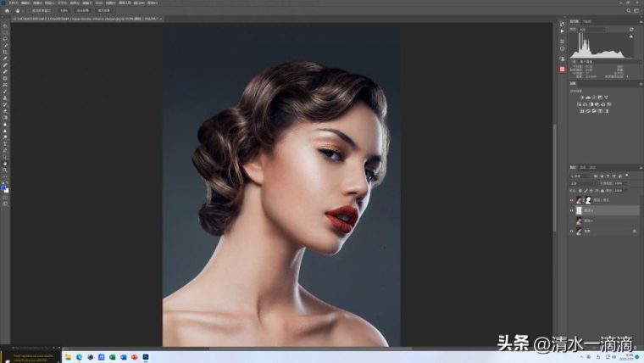Screen dimensions: 644x363
Task: Select the open document tab
Action: coord(86,19)
